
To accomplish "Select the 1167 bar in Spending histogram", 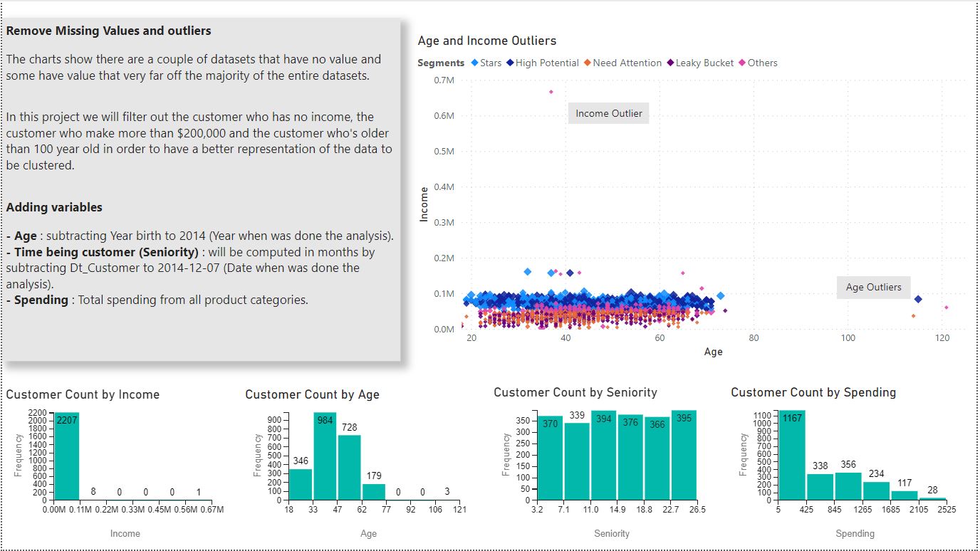I will (x=791, y=456).
